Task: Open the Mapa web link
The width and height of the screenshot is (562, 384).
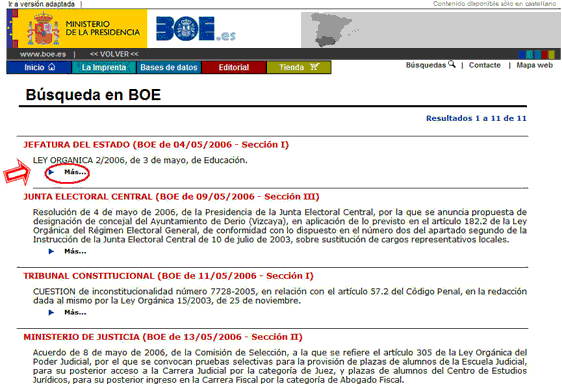Action: [x=534, y=65]
